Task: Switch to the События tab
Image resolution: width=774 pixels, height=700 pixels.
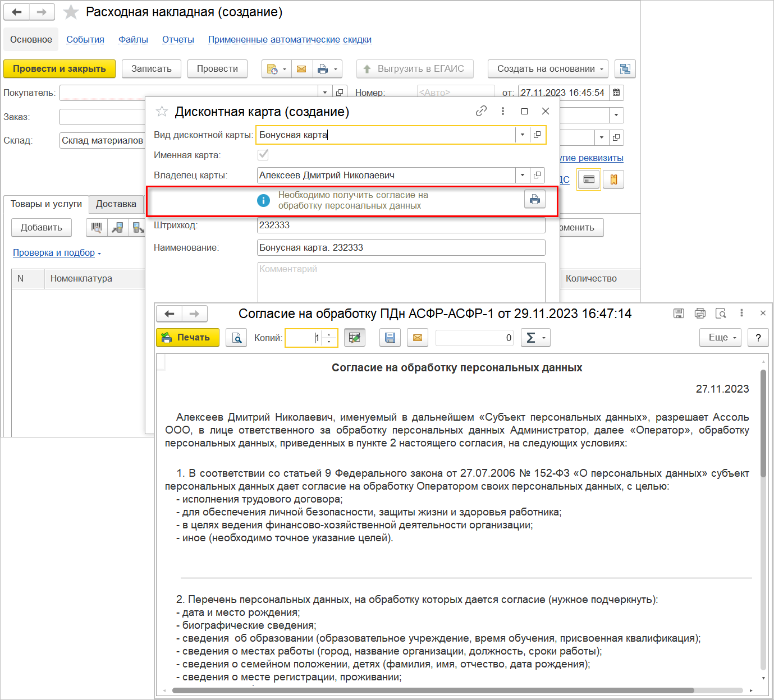Action: pyautogui.click(x=85, y=40)
